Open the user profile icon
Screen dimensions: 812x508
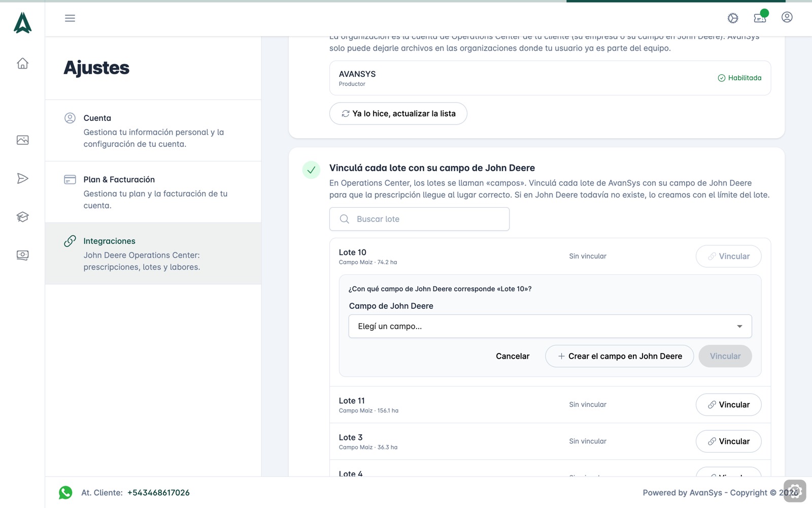point(787,17)
